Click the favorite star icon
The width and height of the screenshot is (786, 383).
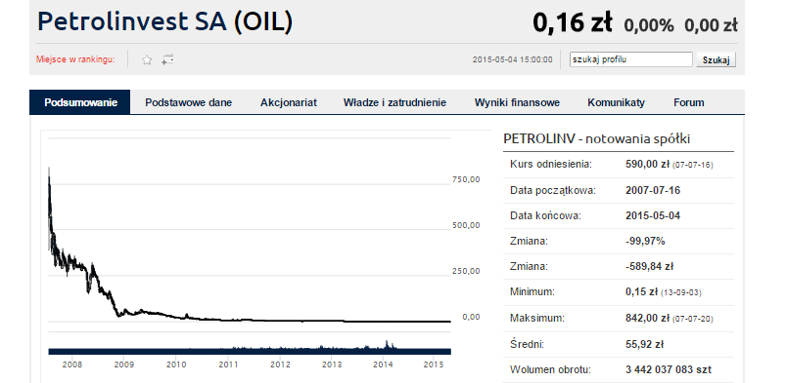(x=147, y=60)
